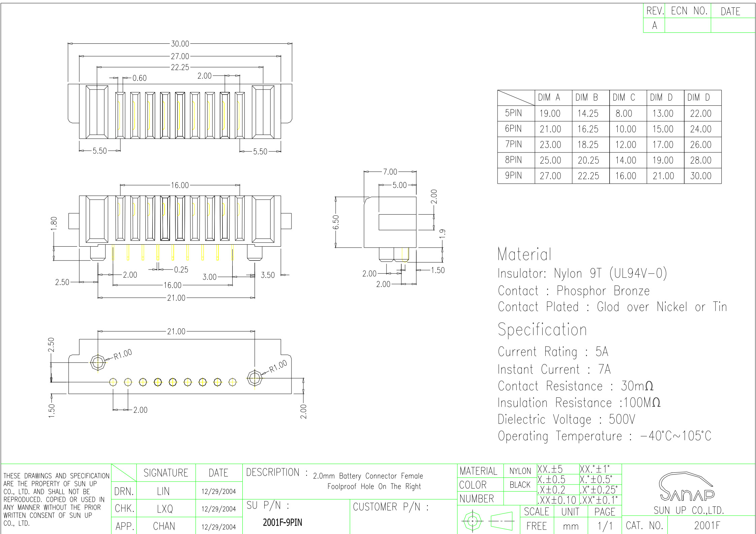Viewport: 756px width, 534px height.
Task: Click the Material heading text
Action: coord(524,254)
